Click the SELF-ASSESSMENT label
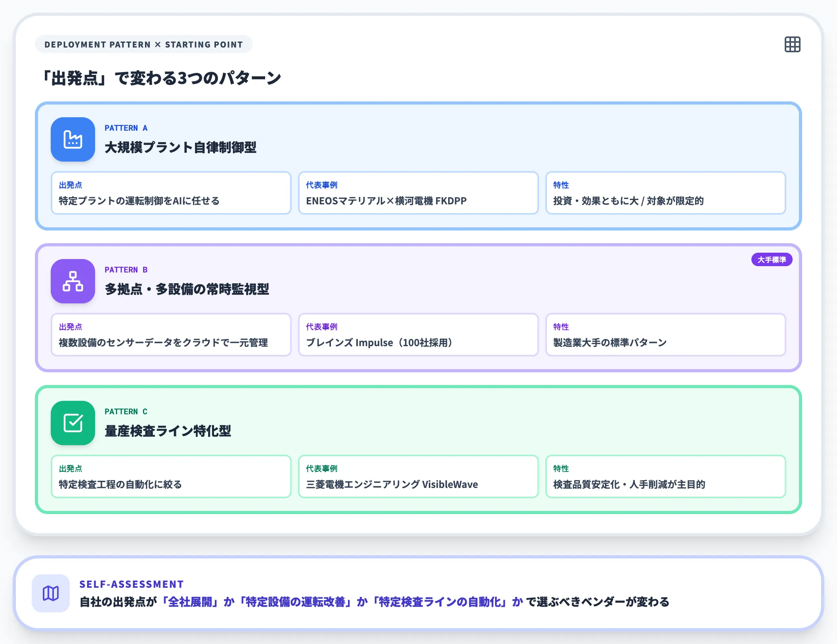 click(x=132, y=584)
